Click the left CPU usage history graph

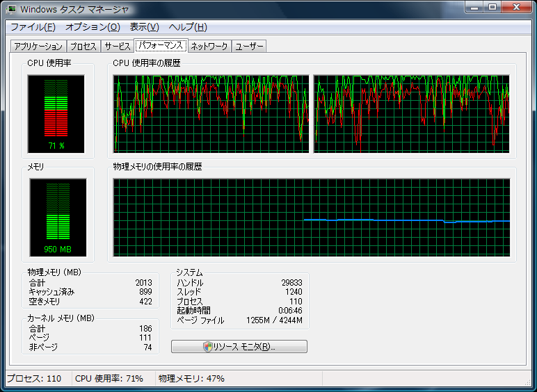point(211,114)
